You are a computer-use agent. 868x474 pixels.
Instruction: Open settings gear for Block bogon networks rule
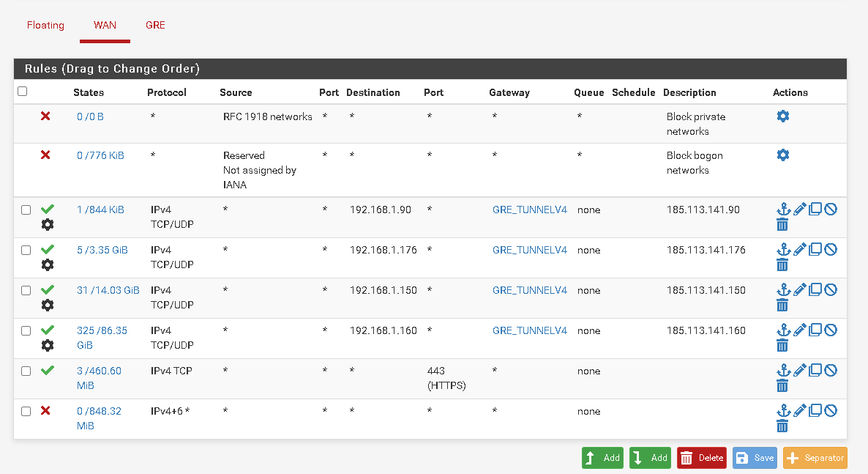783,155
